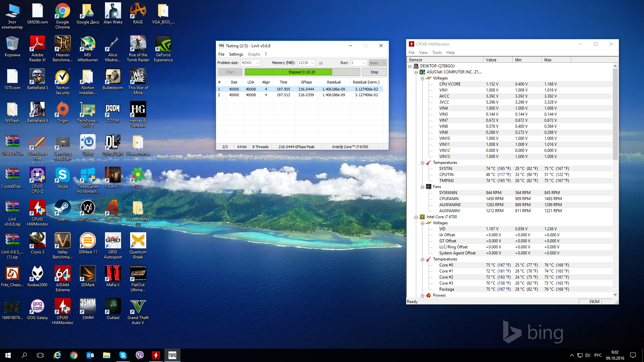Screen dimensions: 644x362
Task: Open the Tools menu in HWMonitor
Action: (x=437, y=53)
